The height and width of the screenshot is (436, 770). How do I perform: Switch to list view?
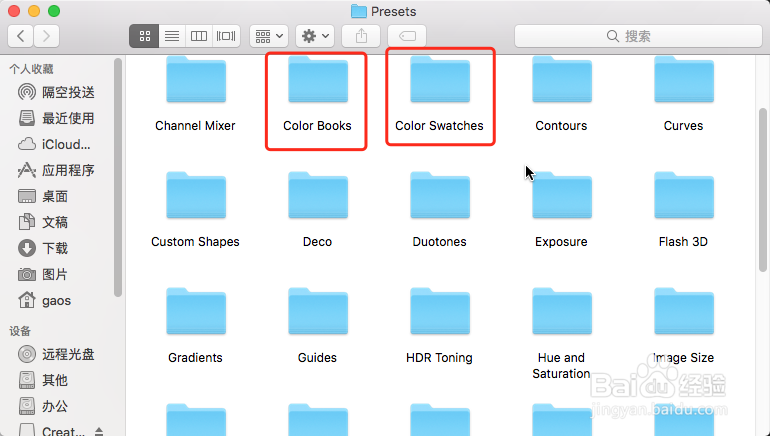(172, 36)
